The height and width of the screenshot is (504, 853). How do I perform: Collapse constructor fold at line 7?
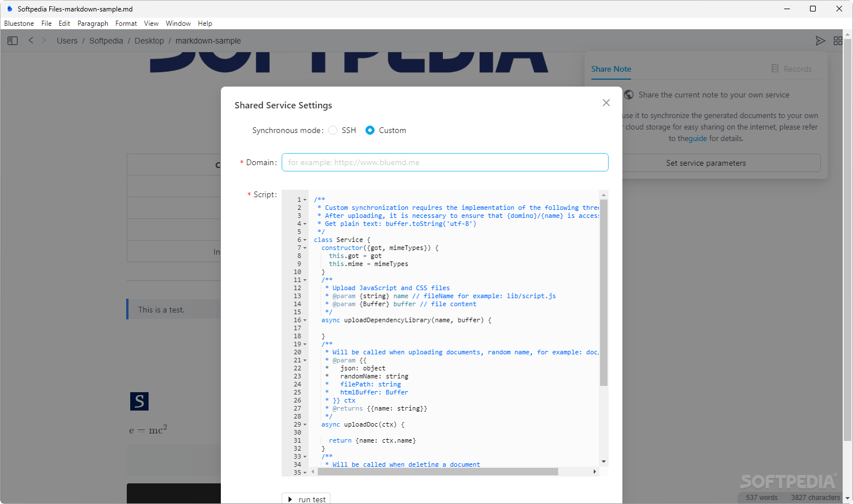click(305, 248)
